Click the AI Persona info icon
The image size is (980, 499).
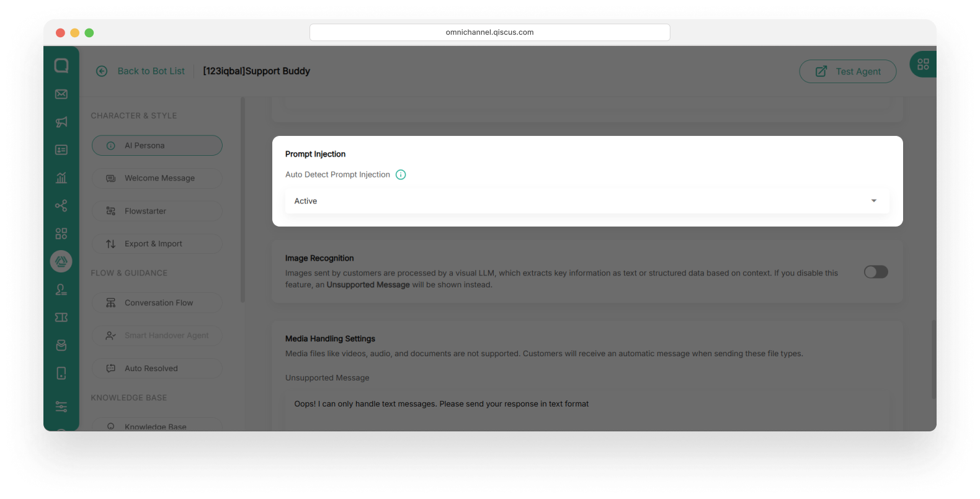tap(111, 146)
